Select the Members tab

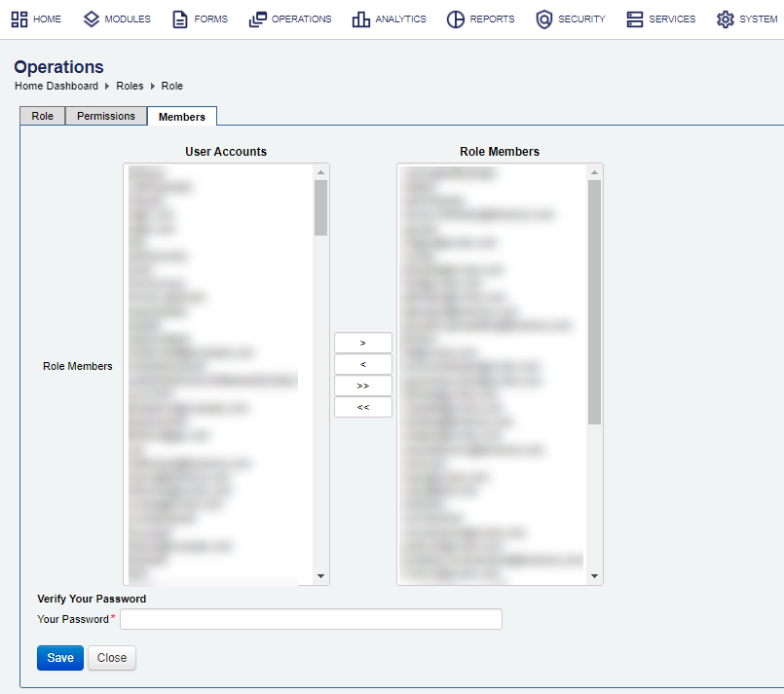tap(181, 115)
